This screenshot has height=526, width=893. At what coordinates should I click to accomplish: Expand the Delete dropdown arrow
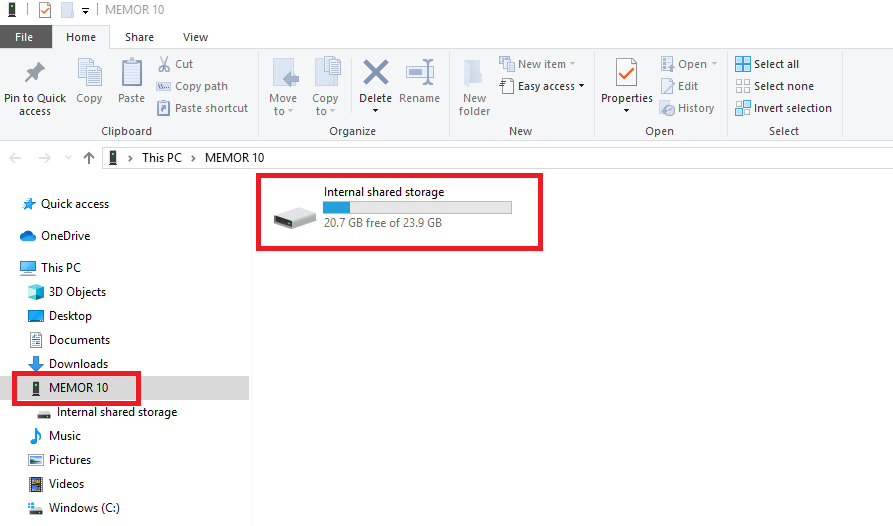pos(375,111)
